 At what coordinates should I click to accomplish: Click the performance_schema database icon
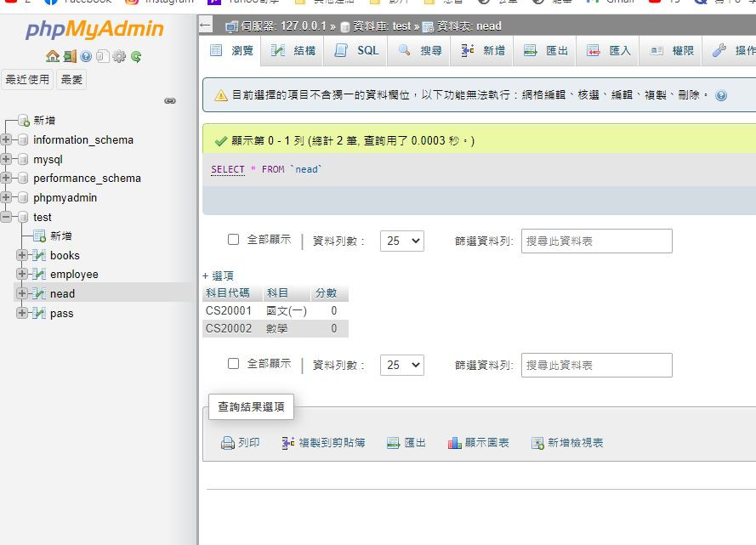[23, 179]
